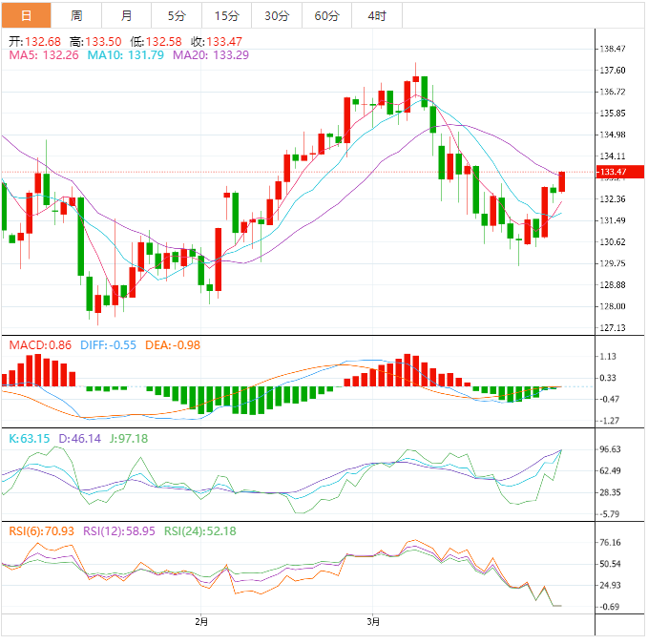The height and width of the screenshot is (644, 648).
Task: Click the 3月 date axis marker
Action: point(373,622)
